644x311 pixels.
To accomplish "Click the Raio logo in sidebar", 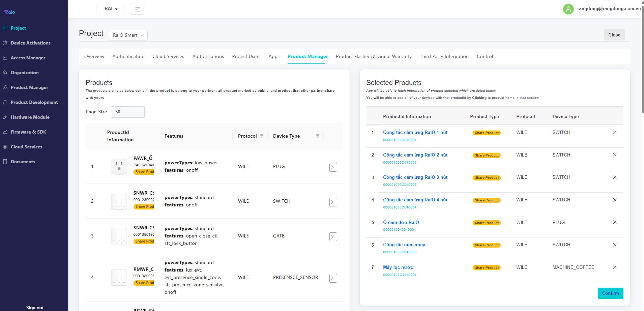I will (x=9, y=12).
